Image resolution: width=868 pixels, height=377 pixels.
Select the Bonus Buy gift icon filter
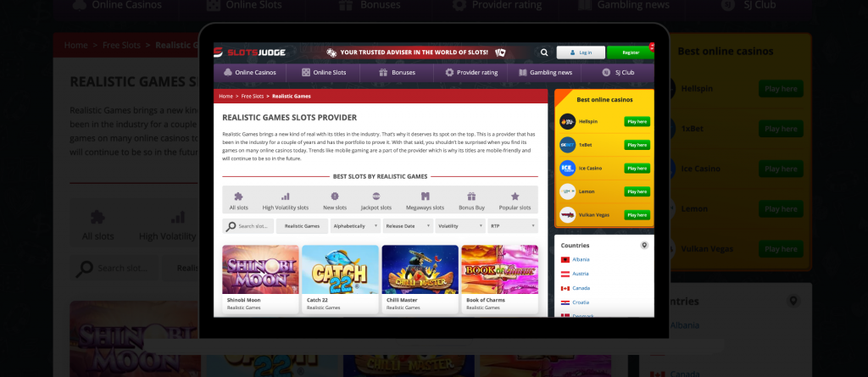(471, 197)
